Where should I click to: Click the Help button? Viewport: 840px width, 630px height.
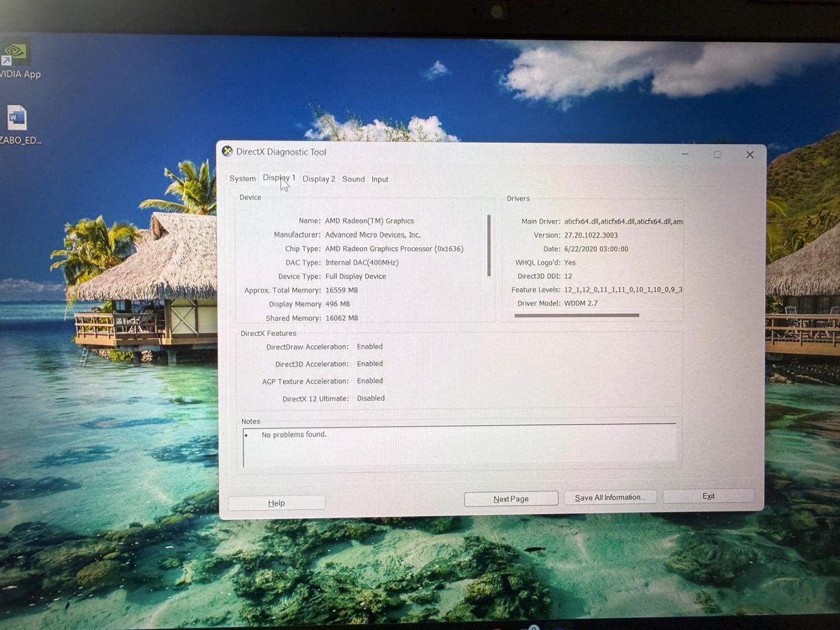tap(276, 503)
